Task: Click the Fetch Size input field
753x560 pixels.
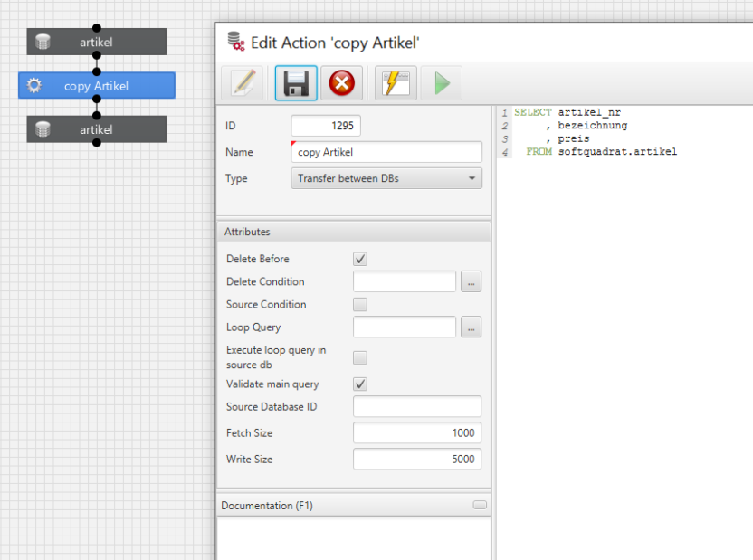Action: 416,433
